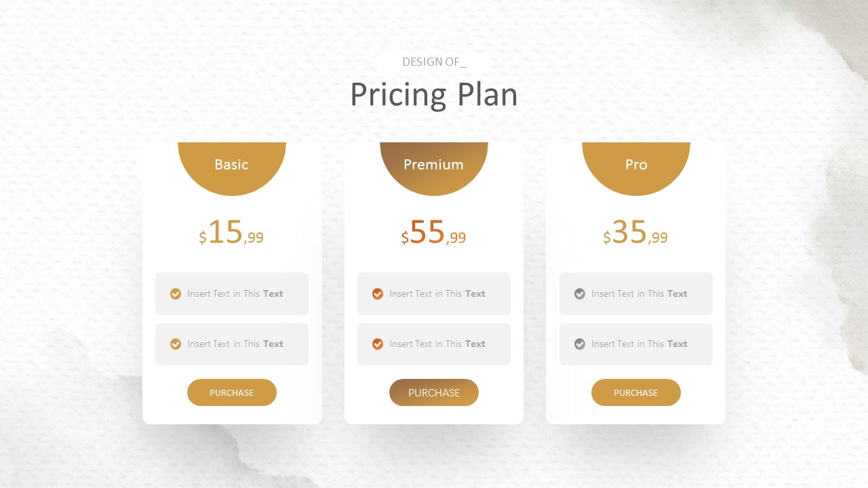Select the Pro plan header badge
868x488 pixels.
pos(636,165)
